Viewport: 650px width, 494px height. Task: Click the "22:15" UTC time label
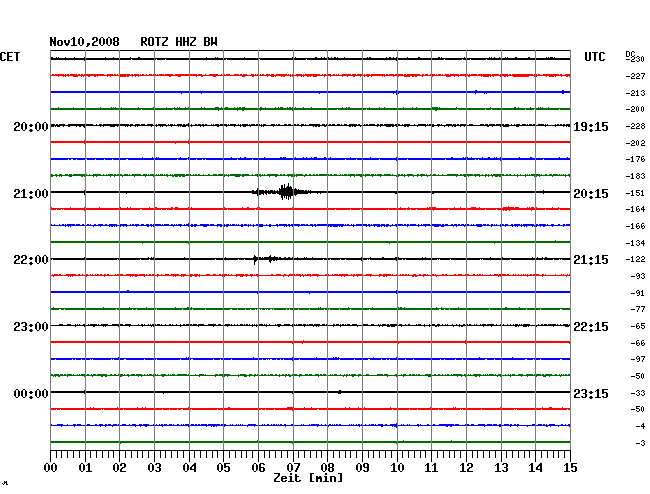click(x=591, y=327)
